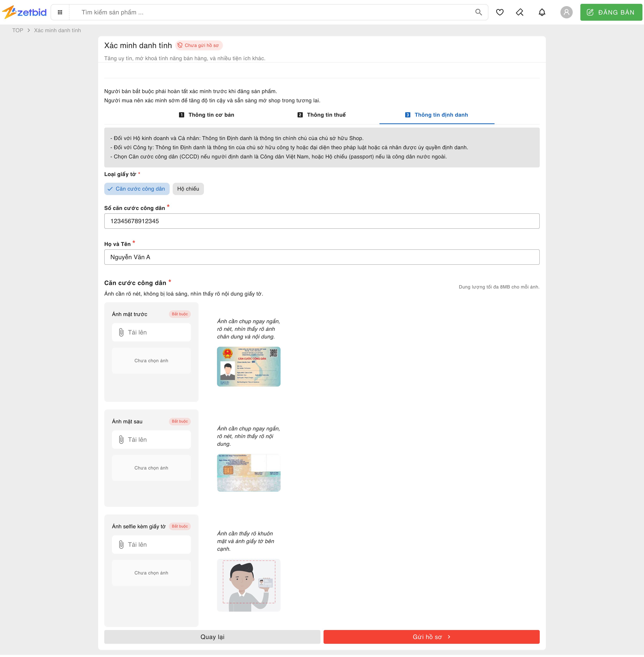Click the checkmark on Căn cước công dân chip
Image resolution: width=644 pixels, height=657 pixels.
tap(110, 189)
